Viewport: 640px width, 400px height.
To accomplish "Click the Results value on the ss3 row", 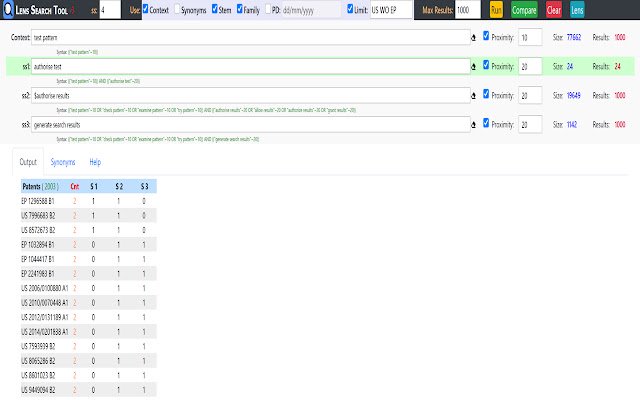I will (620, 124).
